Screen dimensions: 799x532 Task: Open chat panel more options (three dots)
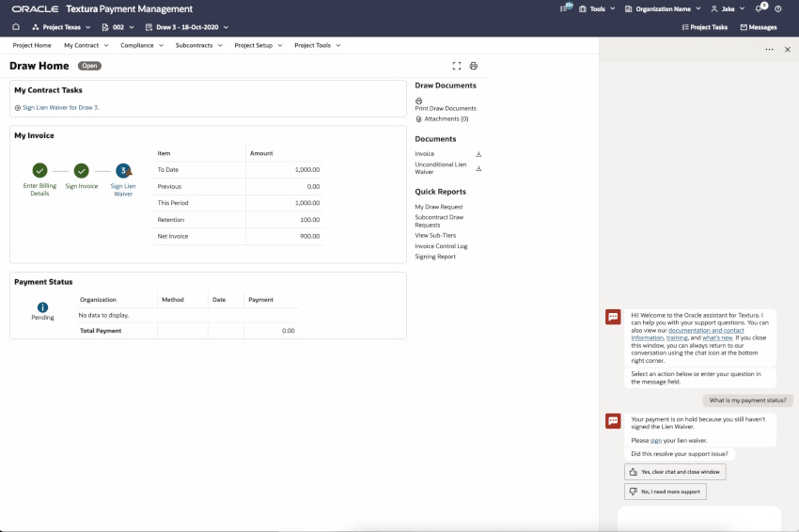point(769,49)
